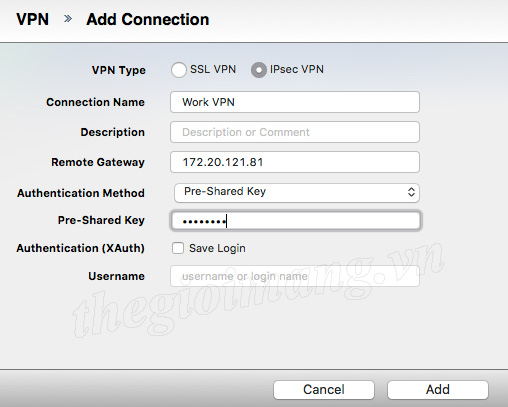The image size is (508, 407).
Task: Open the Authentication Method dropdown
Action: coord(297,193)
